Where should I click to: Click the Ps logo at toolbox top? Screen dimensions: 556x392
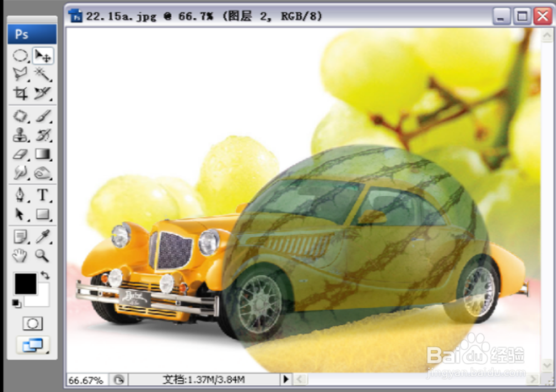click(32, 34)
